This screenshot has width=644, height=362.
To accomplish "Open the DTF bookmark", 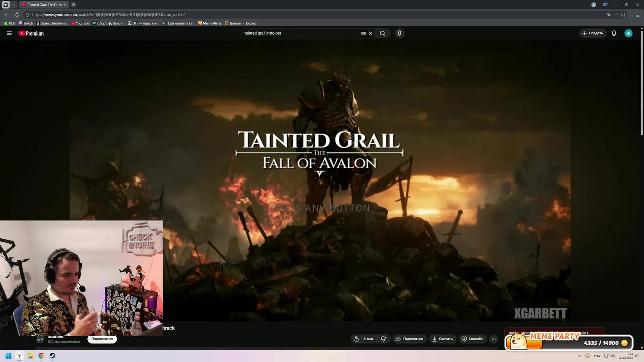I will 143,23.
